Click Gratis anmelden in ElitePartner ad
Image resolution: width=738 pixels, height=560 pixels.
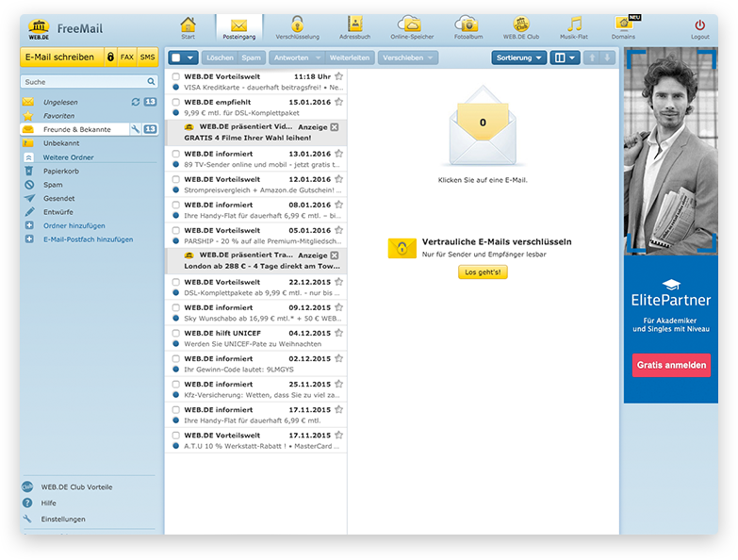point(671,365)
